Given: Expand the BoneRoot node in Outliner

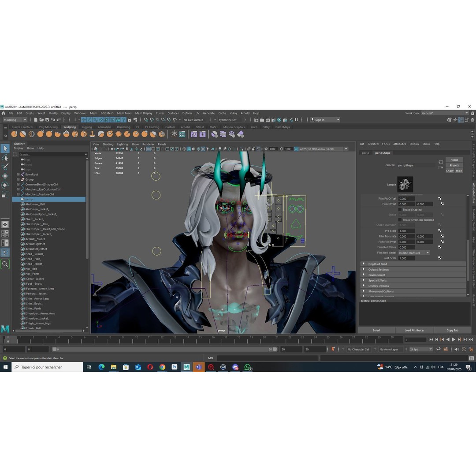Looking at the screenshot, I should (x=18, y=174).
